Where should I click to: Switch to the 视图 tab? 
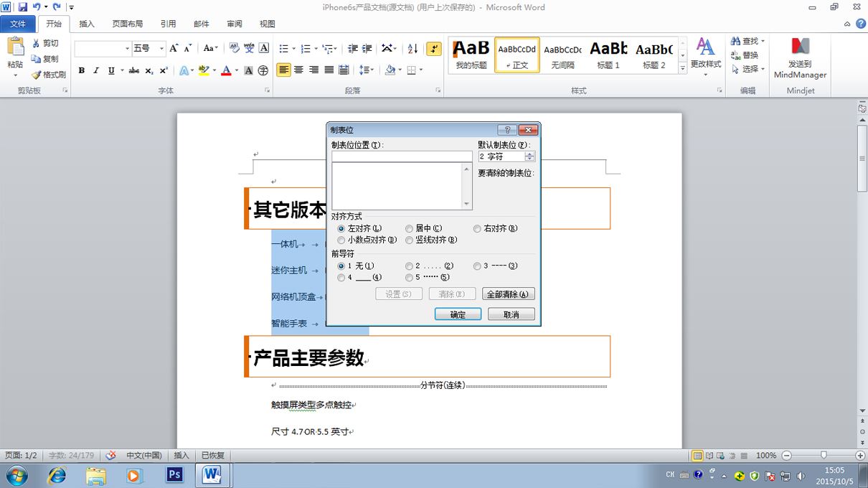tap(267, 24)
